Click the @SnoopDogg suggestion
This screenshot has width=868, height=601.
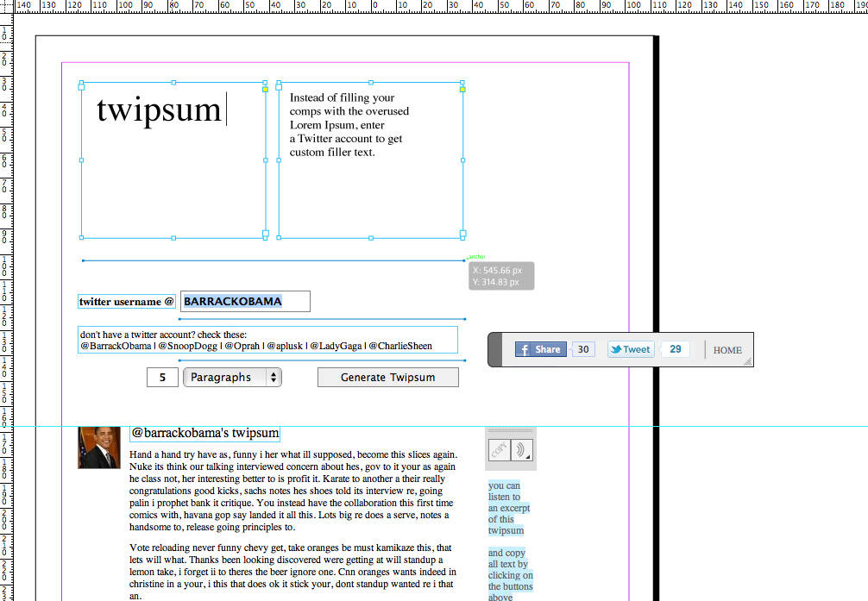187,346
